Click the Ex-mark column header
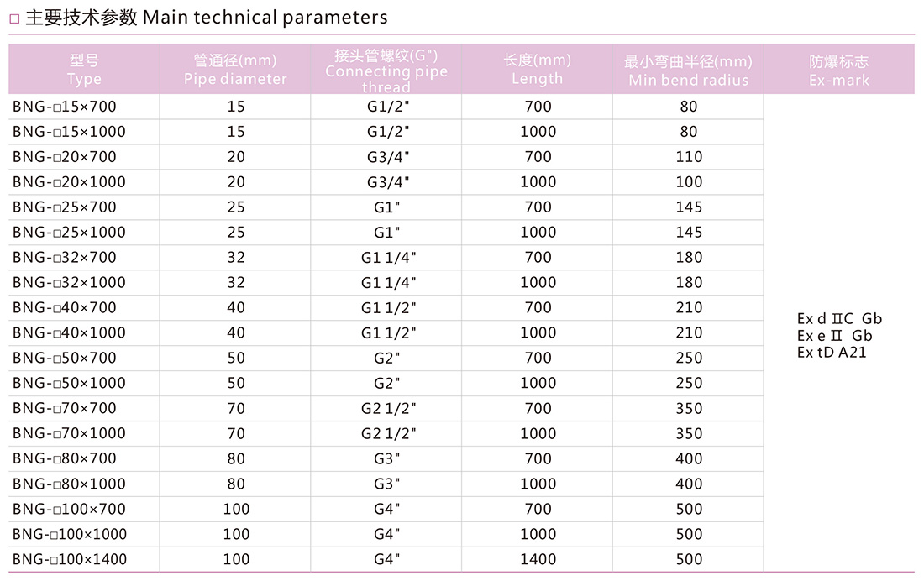924x581 pixels. (x=839, y=69)
